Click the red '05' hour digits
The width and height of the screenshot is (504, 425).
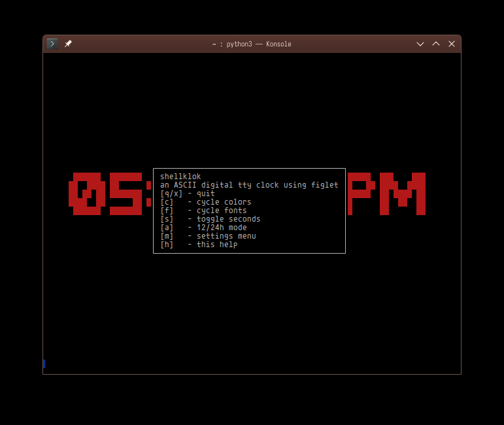105,194
